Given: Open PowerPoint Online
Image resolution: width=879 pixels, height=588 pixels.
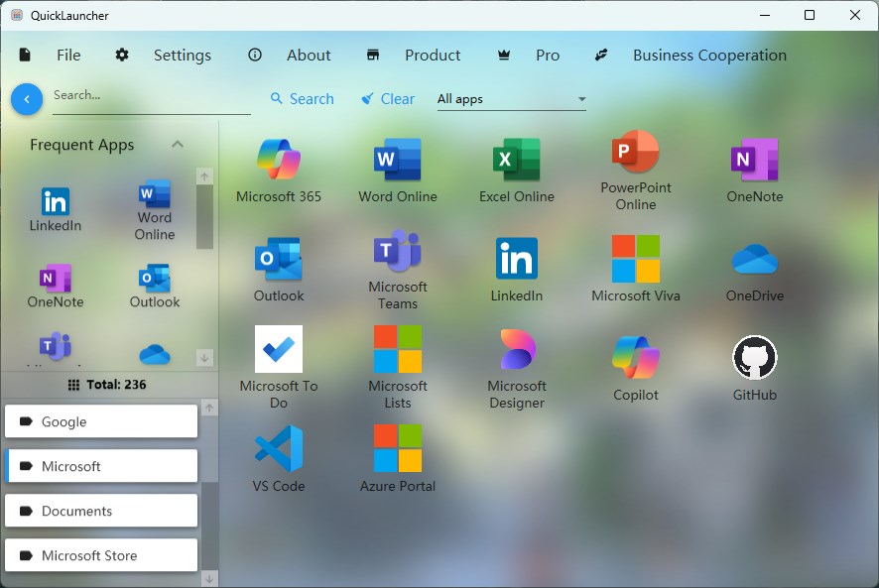Looking at the screenshot, I should 636,171.
